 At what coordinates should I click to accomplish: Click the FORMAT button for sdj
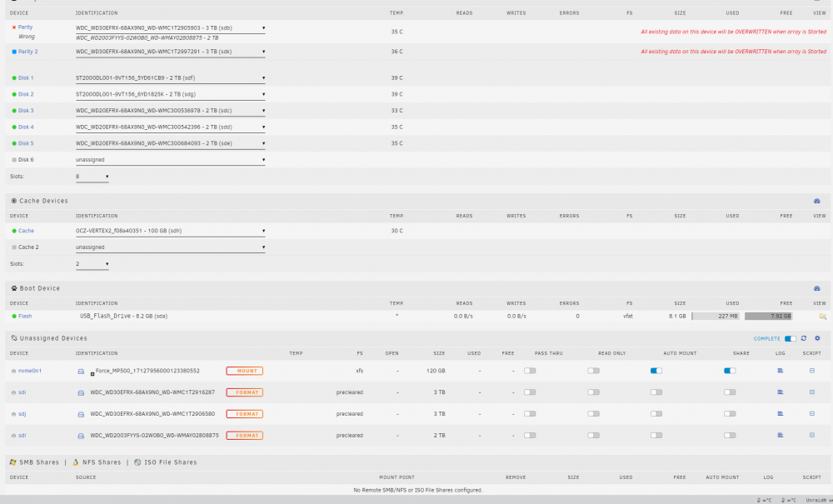(x=244, y=414)
